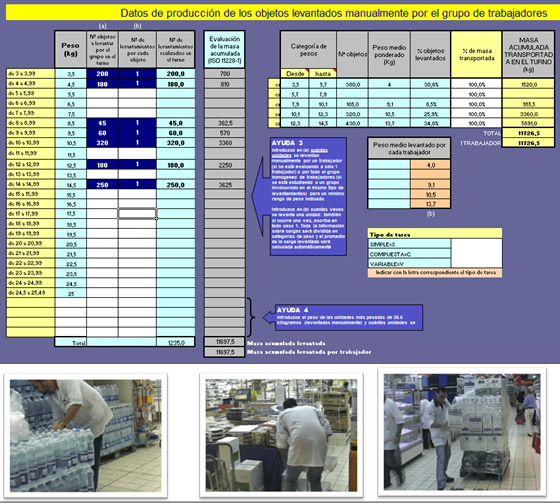Select the cell containing 200 objects
Viewport: 560px width, 503px height.
102,74
